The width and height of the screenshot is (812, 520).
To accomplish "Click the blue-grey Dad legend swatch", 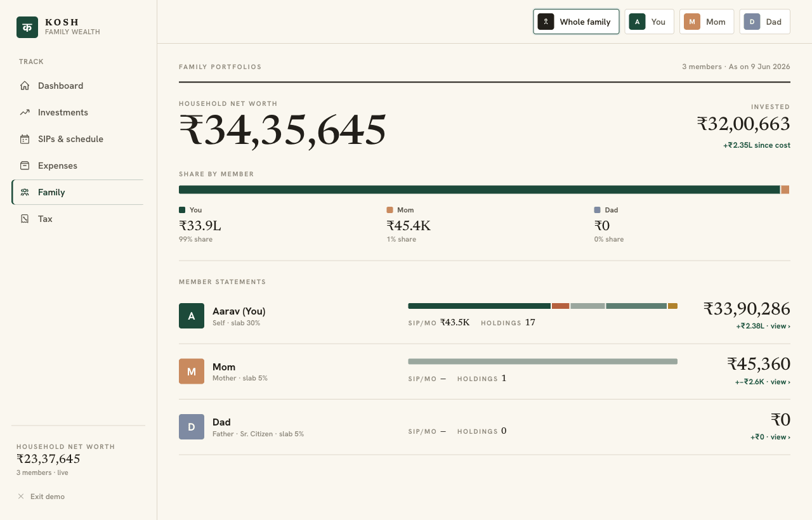I will pyautogui.click(x=597, y=210).
